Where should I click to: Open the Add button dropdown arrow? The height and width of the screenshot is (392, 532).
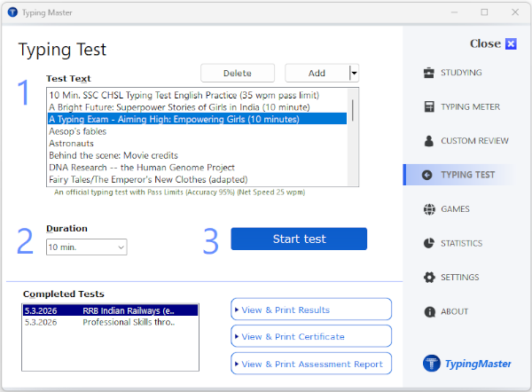point(354,73)
